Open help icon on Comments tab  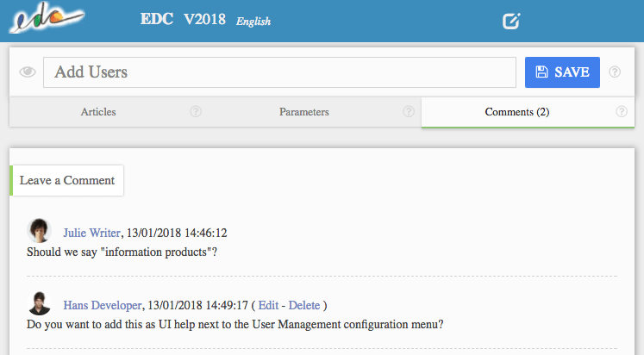(x=622, y=111)
